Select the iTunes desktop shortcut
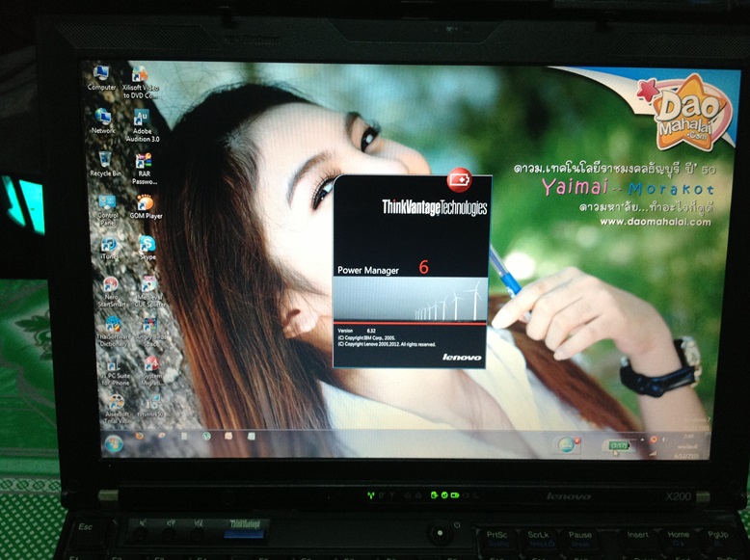 109,249
